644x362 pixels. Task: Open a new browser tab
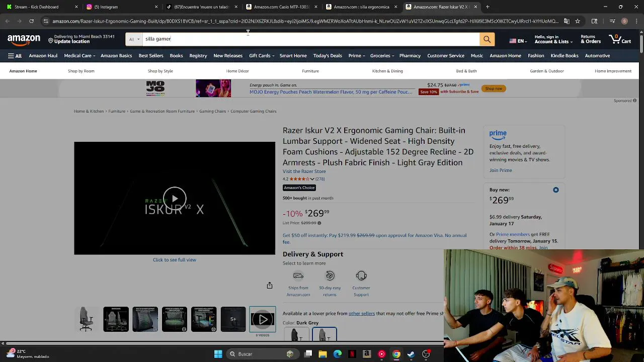(488, 7)
